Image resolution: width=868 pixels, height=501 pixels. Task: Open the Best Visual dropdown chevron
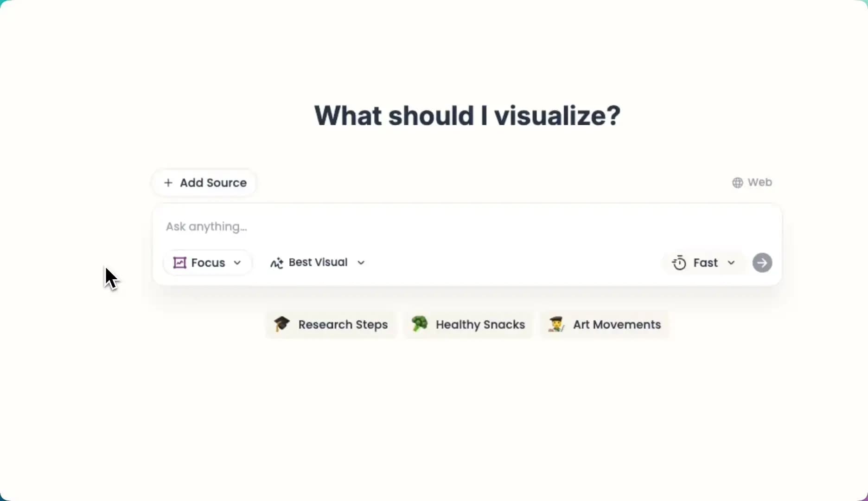click(x=361, y=263)
